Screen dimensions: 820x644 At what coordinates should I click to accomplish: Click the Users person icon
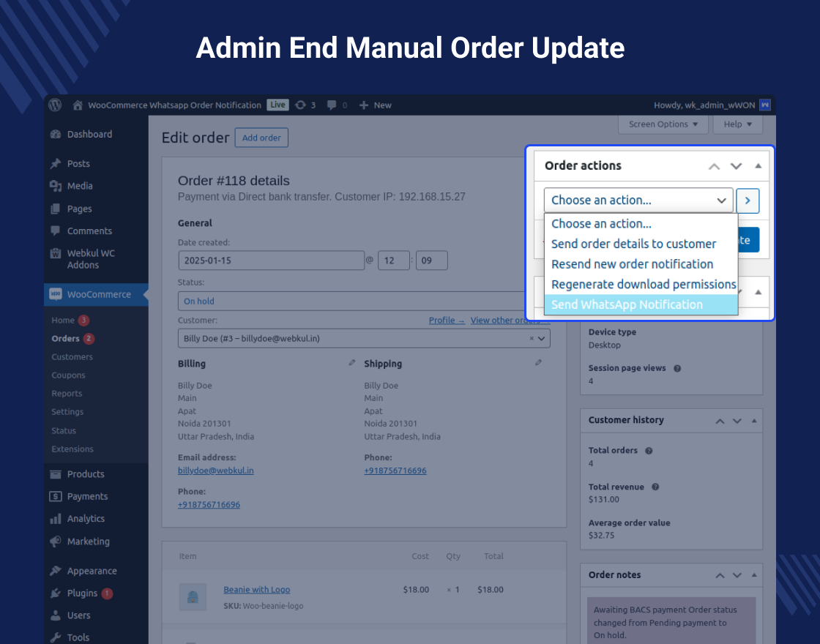coord(56,615)
